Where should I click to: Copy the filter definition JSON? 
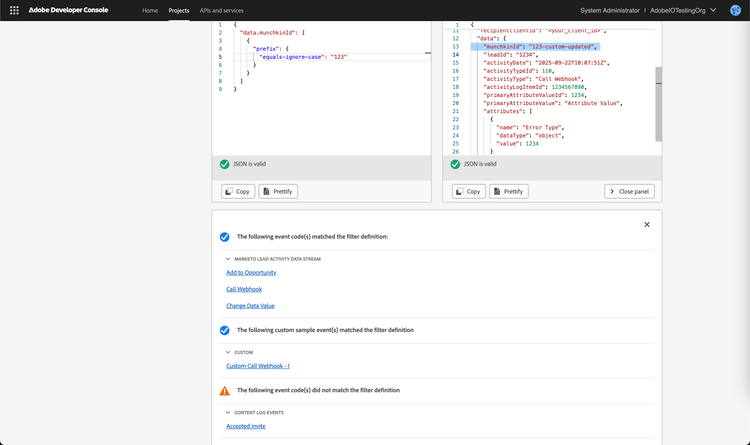point(238,191)
